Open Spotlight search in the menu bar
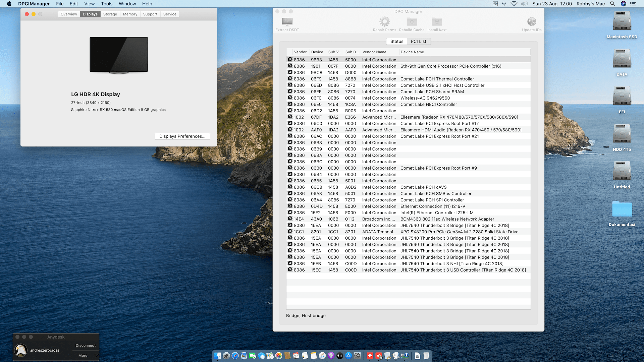644x362 pixels. 612,4
